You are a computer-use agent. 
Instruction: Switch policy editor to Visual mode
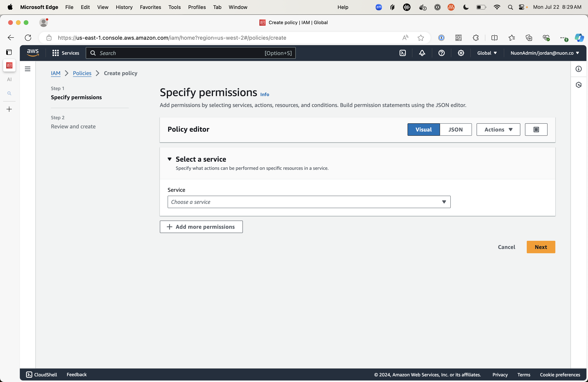[423, 130]
